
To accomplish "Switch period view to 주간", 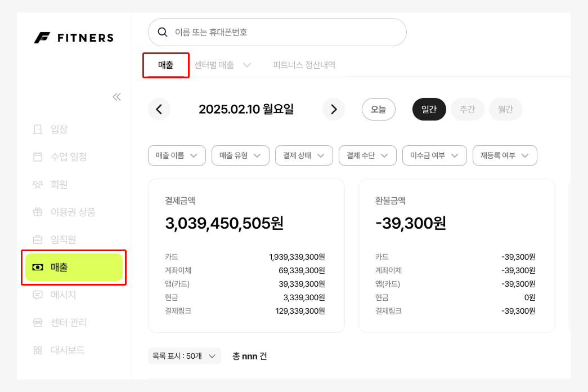I will pyautogui.click(x=467, y=109).
